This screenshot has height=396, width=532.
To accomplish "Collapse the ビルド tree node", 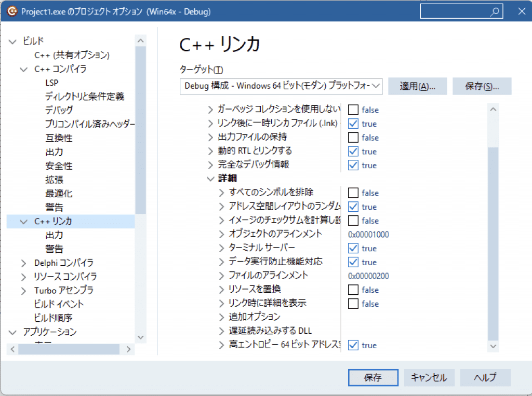I will (12, 42).
